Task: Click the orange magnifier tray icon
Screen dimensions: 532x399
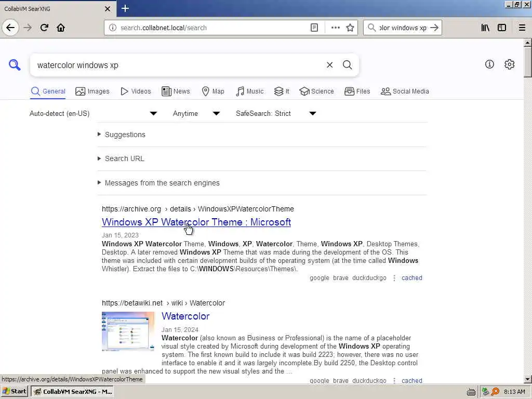Action: pyautogui.click(x=495, y=392)
